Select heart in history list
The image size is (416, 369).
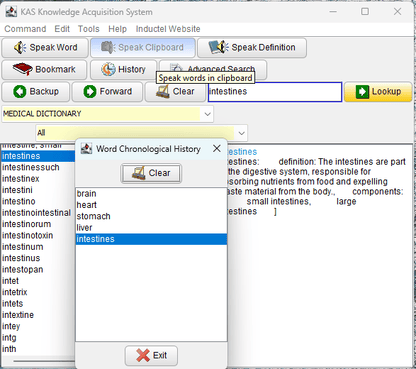(151, 205)
